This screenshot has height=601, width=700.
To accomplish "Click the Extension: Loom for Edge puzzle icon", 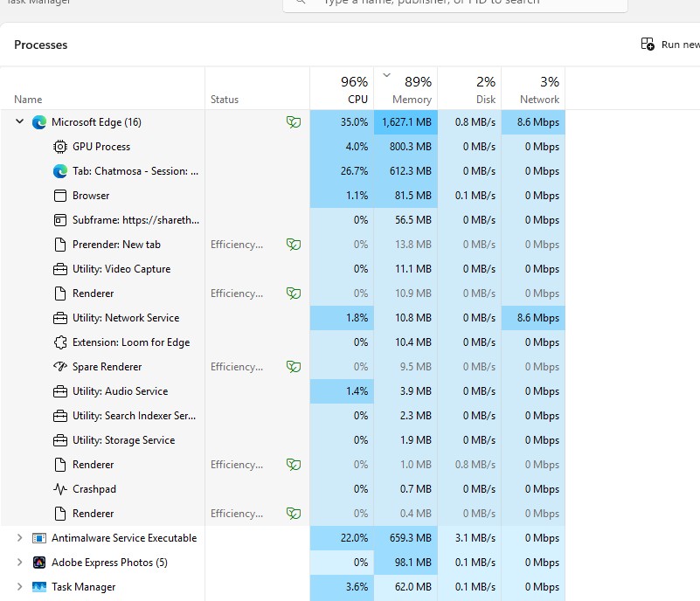I will [x=60, y=342].
